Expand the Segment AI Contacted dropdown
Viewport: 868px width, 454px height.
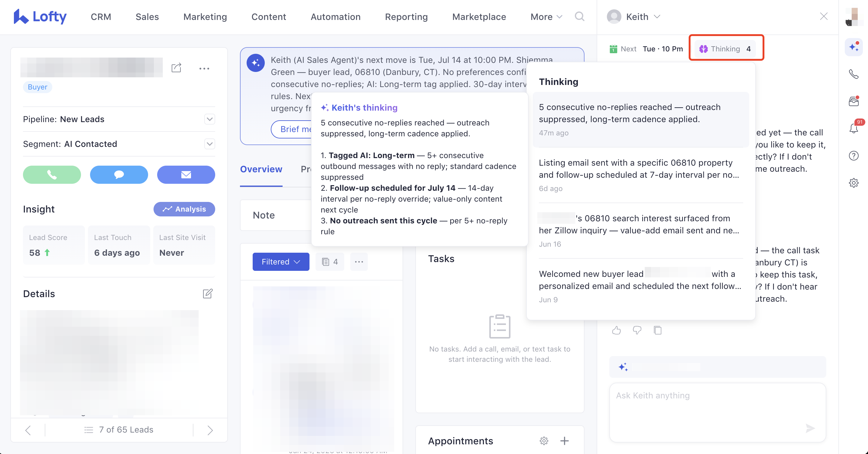[209, 144]
